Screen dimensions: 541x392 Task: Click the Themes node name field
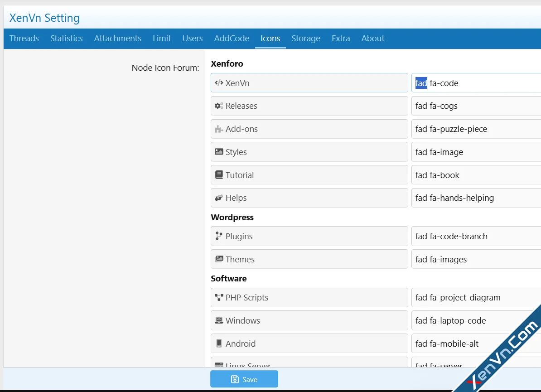click(x=309, y=259)
